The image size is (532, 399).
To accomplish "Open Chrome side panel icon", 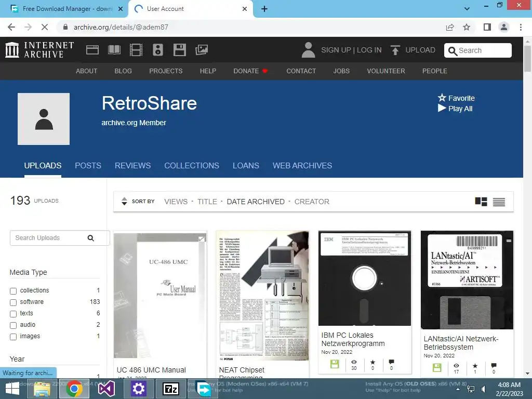I will (x=487, y=27).
